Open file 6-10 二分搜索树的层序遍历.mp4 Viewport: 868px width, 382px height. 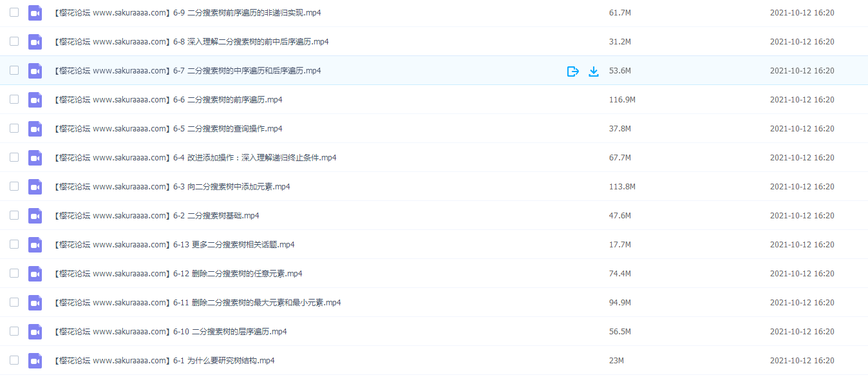[171, 332]
